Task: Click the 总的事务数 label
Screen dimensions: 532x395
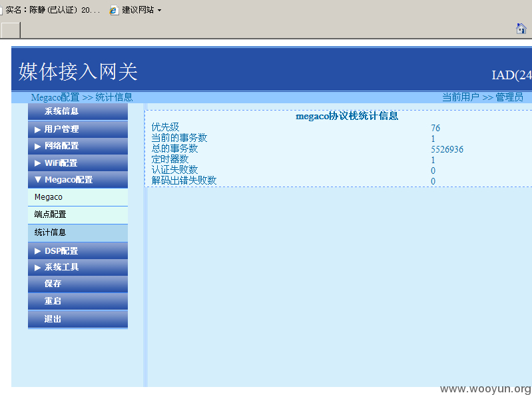Action: click(x=174, y=149)
